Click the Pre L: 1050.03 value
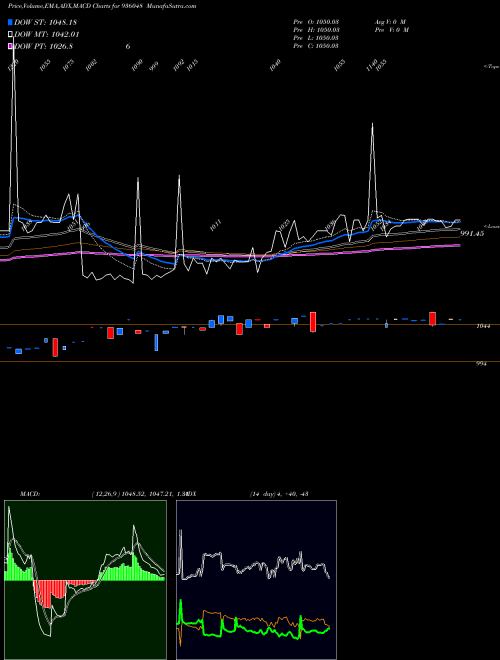 [x=316, y=38]
